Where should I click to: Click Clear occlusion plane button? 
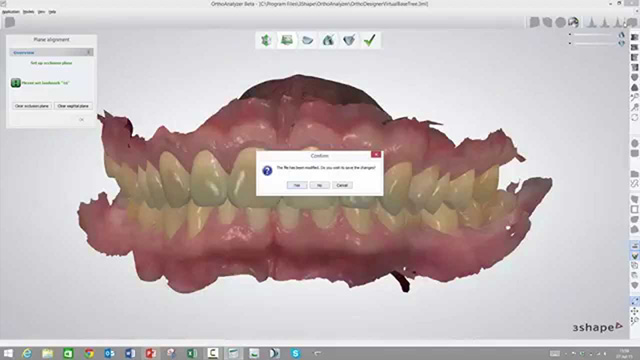32,106
